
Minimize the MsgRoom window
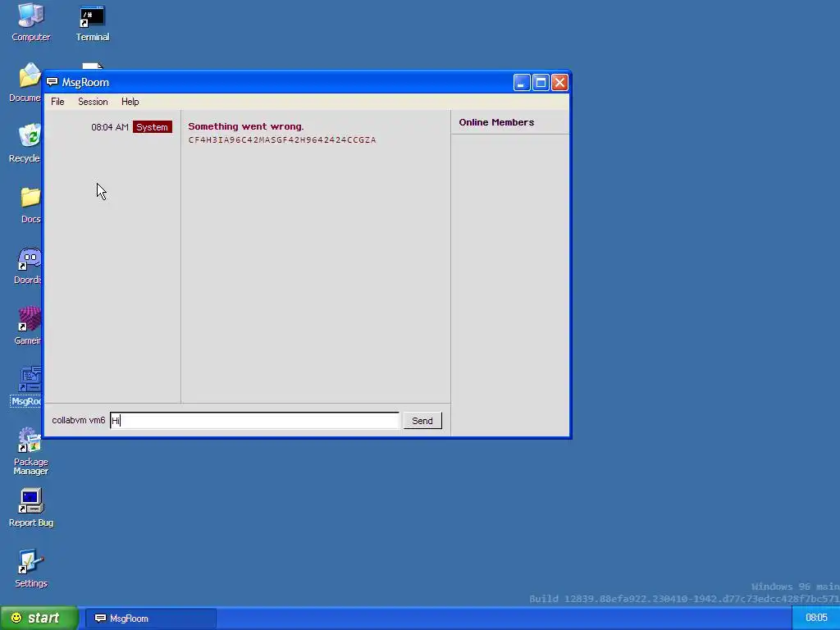tap(522, 83)
